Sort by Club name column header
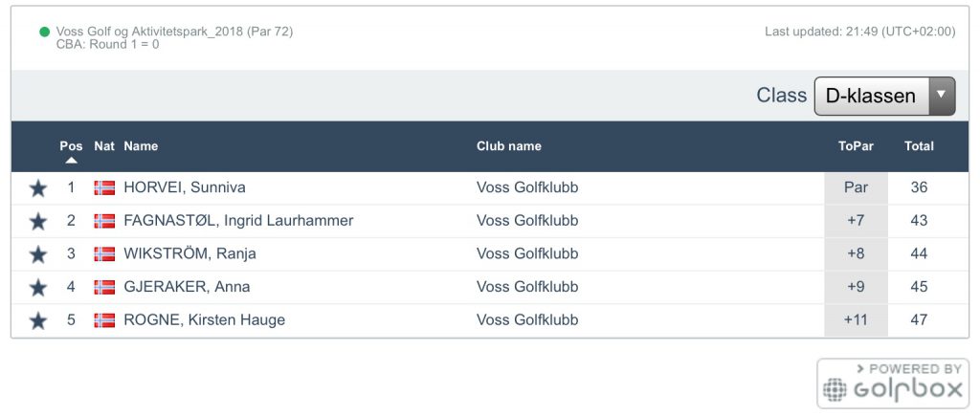 tap(508, 146)
